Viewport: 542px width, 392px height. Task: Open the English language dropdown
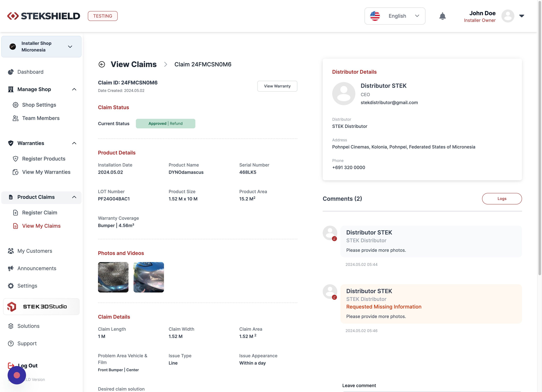(395, 16)
